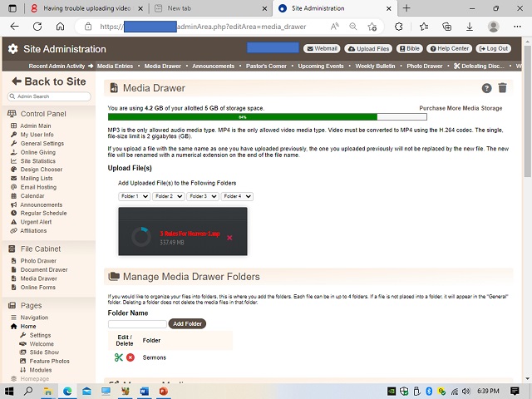Click the Upload Files button

point(368,49)
